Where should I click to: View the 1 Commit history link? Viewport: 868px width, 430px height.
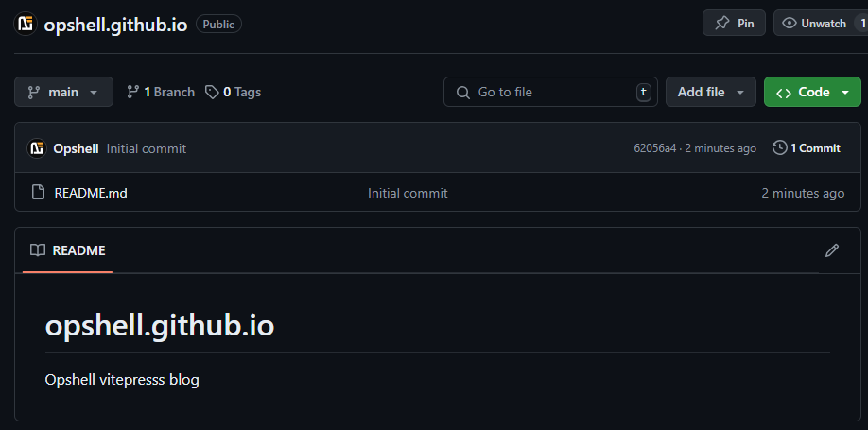[807, 148]
